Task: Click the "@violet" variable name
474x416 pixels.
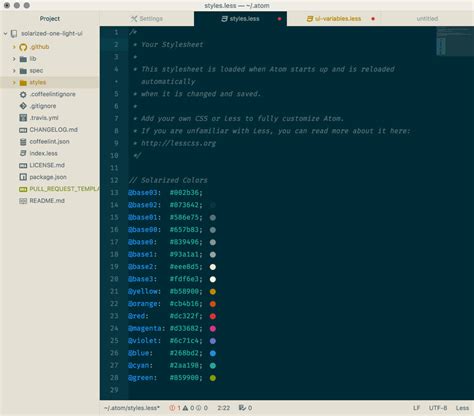Action: click(142, 341)
